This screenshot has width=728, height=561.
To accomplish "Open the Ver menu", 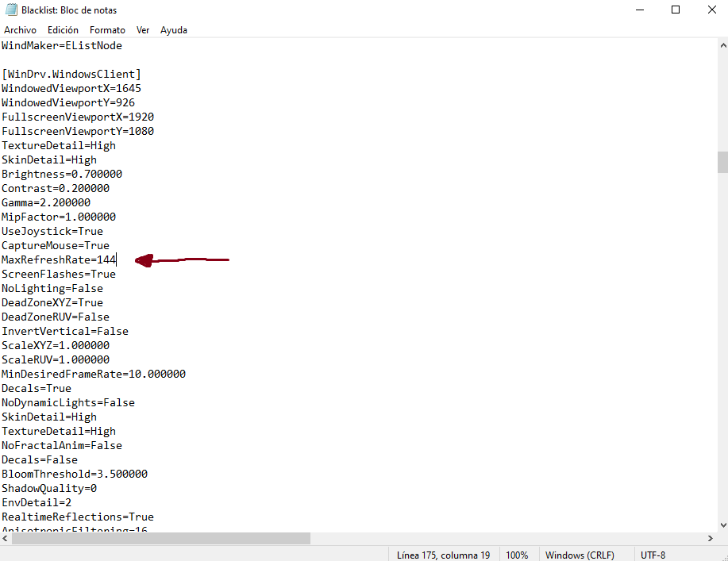I will (143, 30).
